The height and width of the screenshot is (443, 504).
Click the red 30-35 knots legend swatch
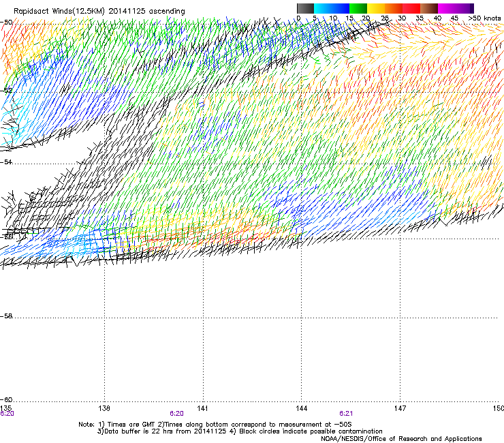[411, 8]
